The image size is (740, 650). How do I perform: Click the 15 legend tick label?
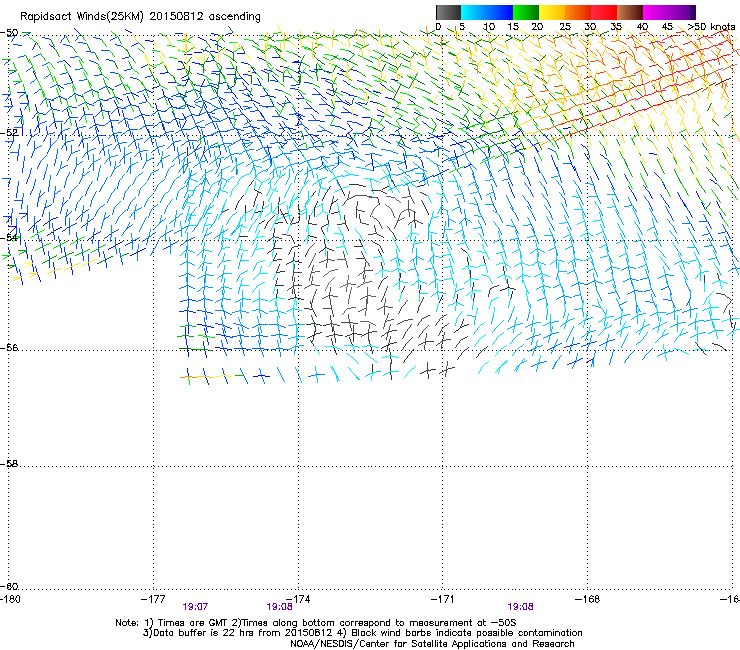[x=513, y=27]
